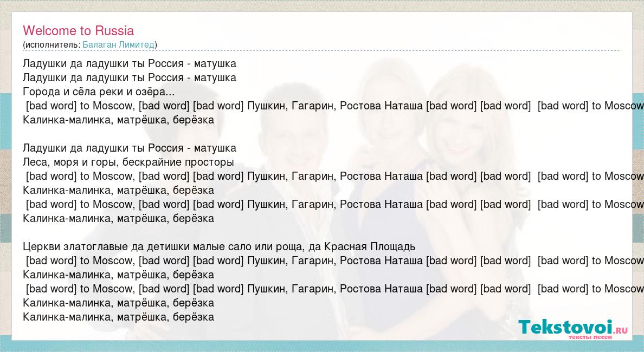Click the Tekstovoi.ru logo
644x352 pixels.
pyautogui.click(x=566, y=327)
